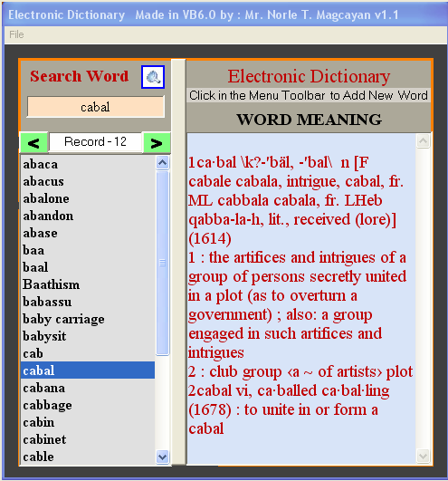Select the highlighted cabal list entry

pyautogui.click(x=88, y=370)
